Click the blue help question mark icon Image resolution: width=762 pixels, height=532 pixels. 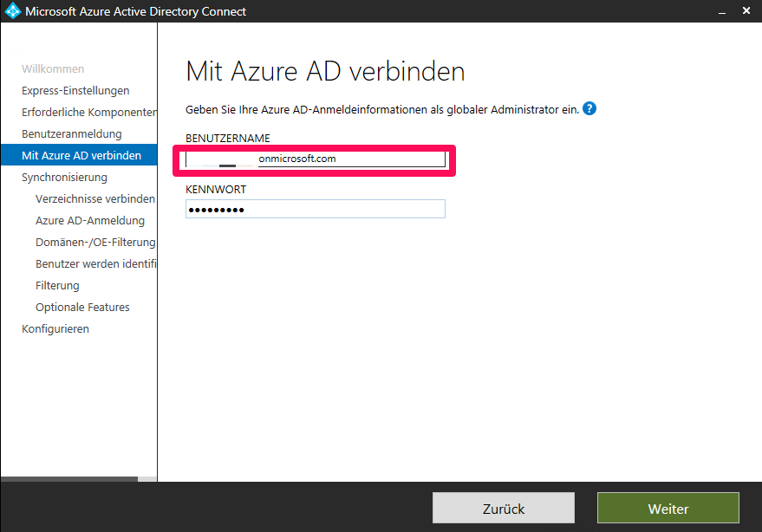pos(589,109)
